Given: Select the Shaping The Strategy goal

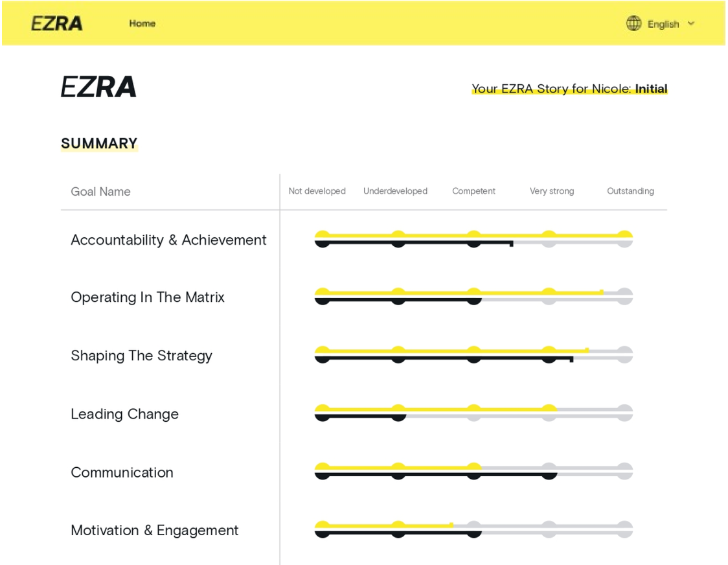Looking at the screenshot, I should pos(142,356).
